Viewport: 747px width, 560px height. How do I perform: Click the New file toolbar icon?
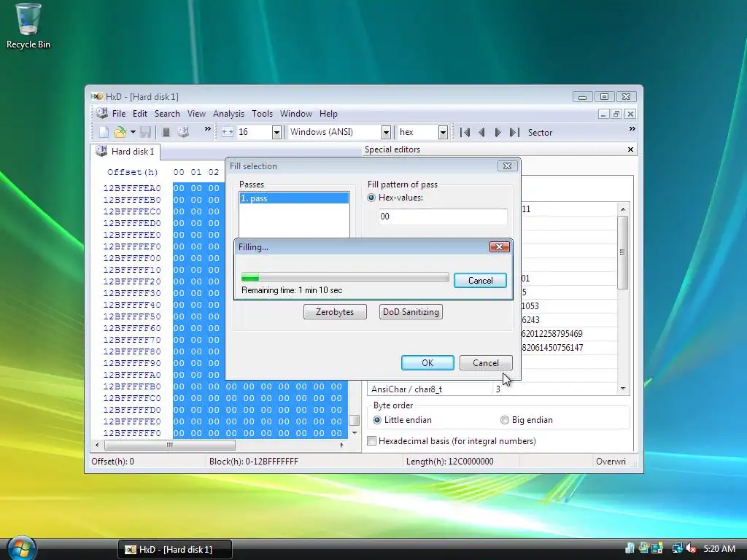pos(104,132)
